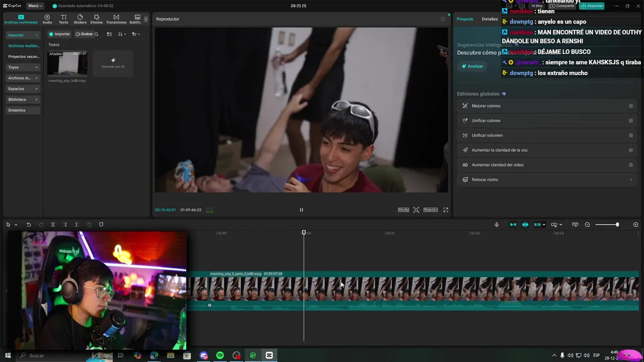Show more tool tabs with right arrow
Image resolution: width=644 pixels, height=362 pixels.
[146, 19]
